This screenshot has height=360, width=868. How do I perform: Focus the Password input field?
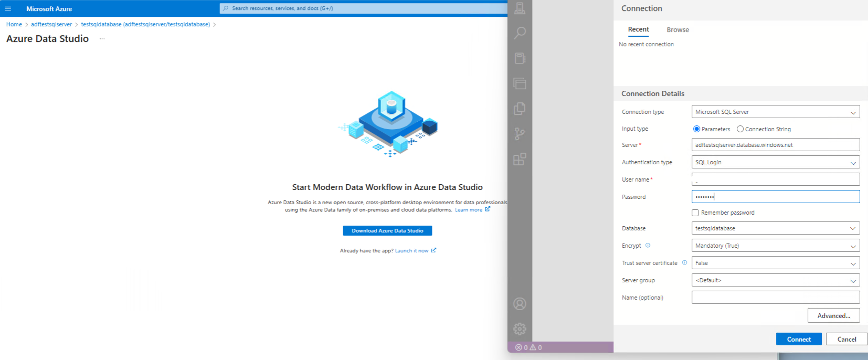(776, 197)
